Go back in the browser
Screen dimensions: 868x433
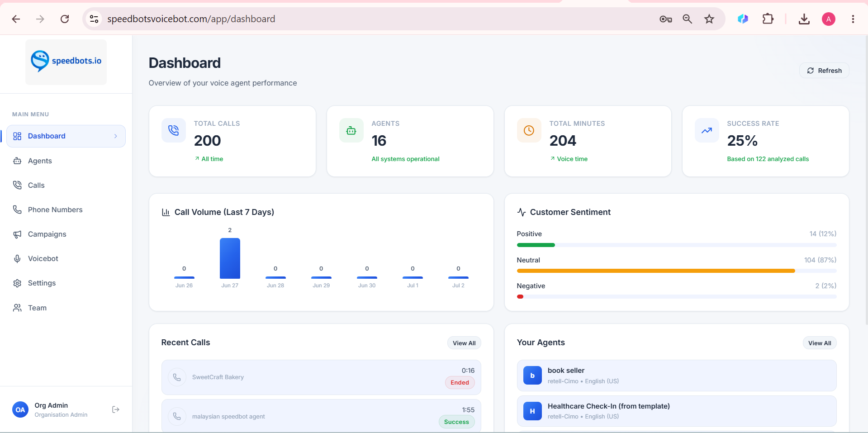tap(16, 19)
